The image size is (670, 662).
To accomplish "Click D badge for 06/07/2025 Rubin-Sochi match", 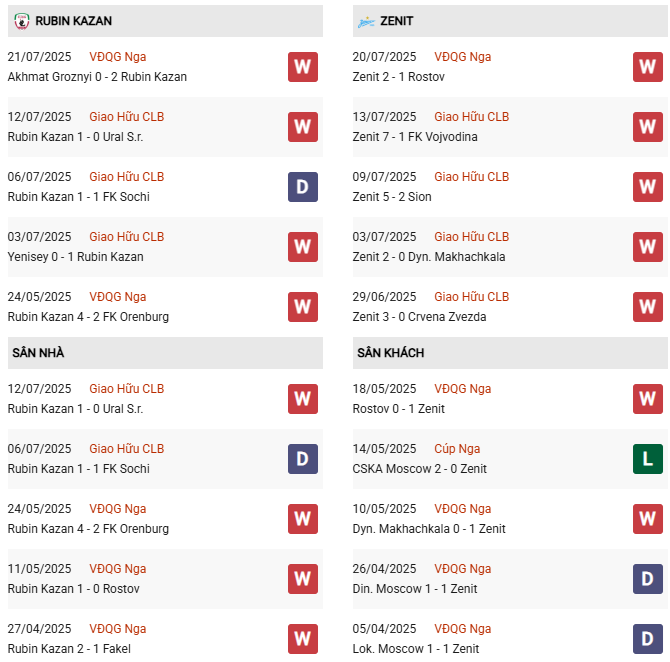I will click(x=303, y=187).
